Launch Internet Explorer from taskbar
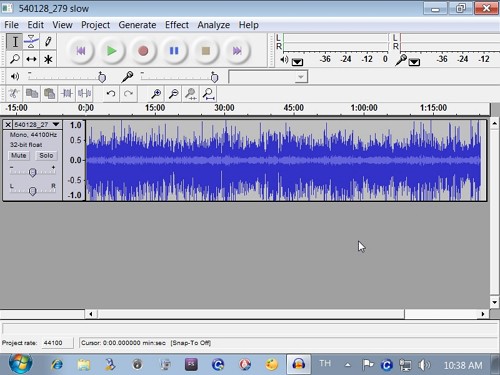This screenshot has height=375, width=500. (57, 365)
